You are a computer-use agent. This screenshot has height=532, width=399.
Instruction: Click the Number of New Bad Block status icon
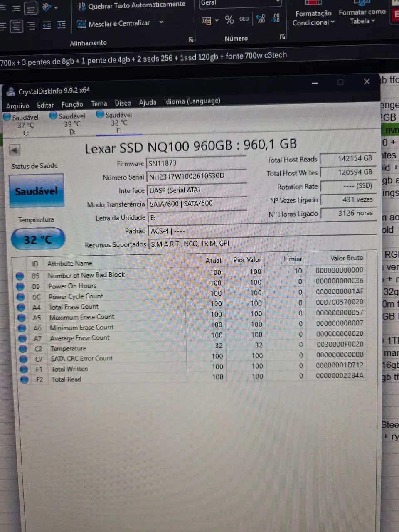coord(20,276)
